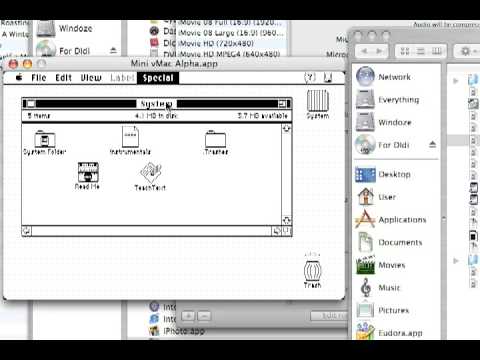Click Finder forward navigation arrow

(x=379, y=51)
